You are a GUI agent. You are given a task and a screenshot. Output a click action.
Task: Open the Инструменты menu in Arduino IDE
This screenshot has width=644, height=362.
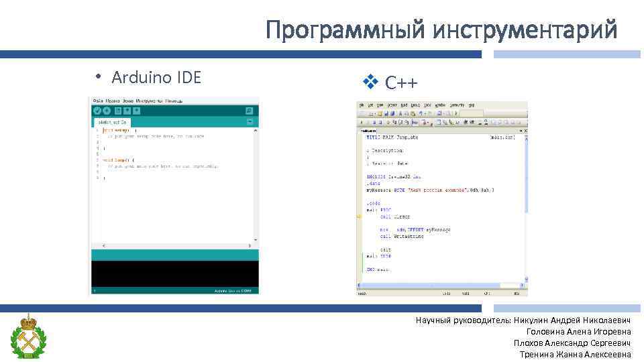pyautogui.click(x=149, y=101)
